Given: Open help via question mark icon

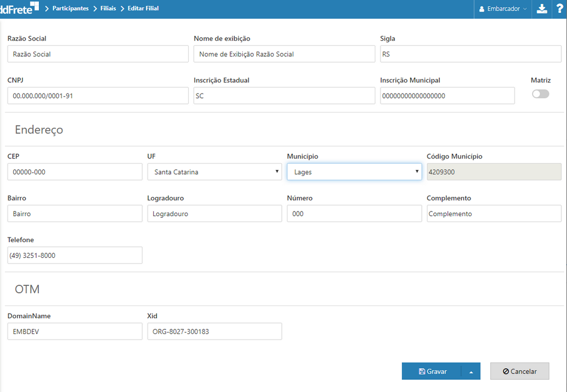Looking at the screenshot, I should point(559,9).
